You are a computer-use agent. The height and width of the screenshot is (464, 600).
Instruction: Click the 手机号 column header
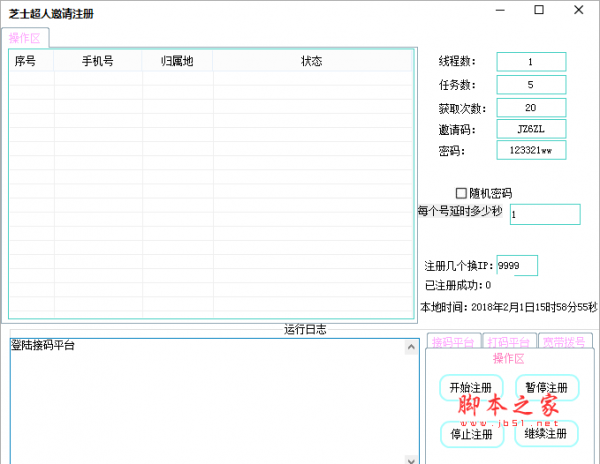pos(98,61)
